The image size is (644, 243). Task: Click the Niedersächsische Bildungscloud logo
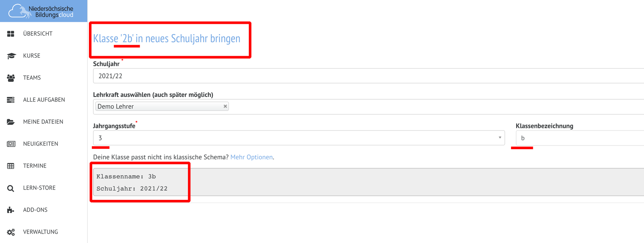coord(41,11)
